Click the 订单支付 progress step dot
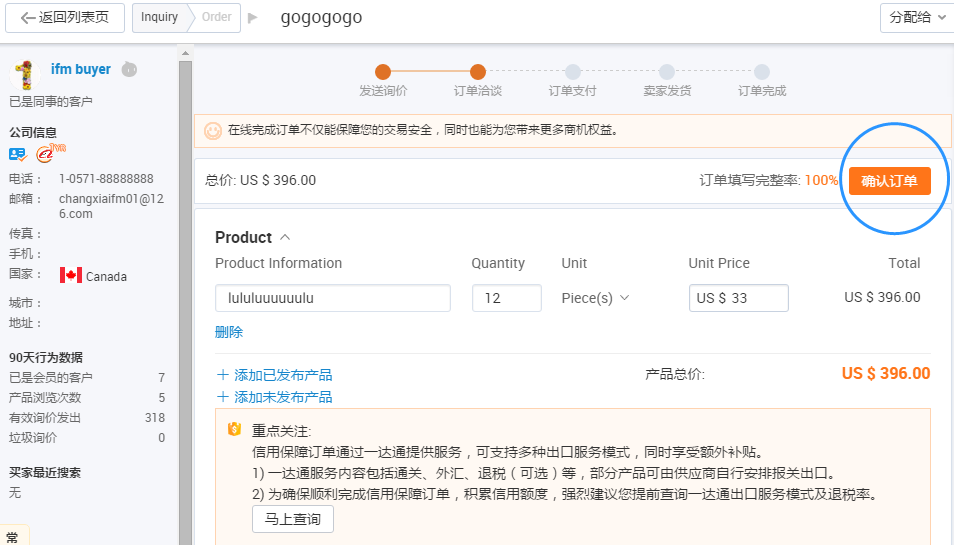Screen dimensions: 954x545 click(573, 72)
